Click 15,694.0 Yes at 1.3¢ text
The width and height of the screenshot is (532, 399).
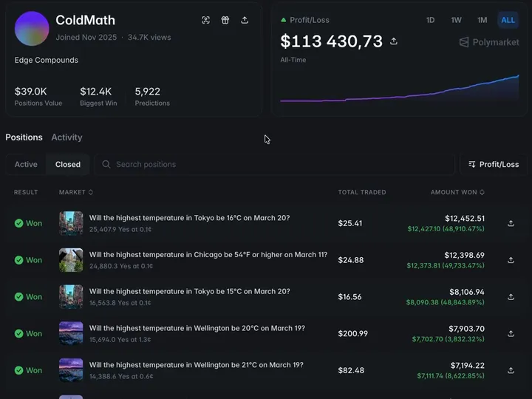[x=120, y=339]
